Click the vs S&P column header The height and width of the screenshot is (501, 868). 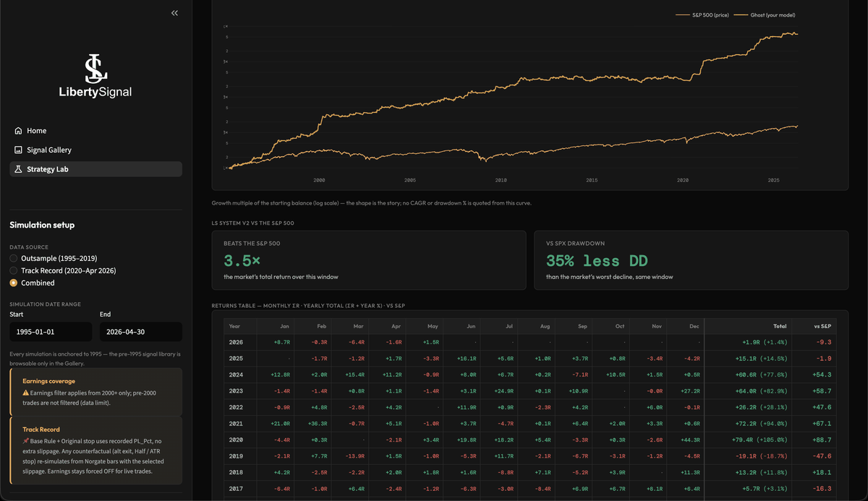point(822,326)
